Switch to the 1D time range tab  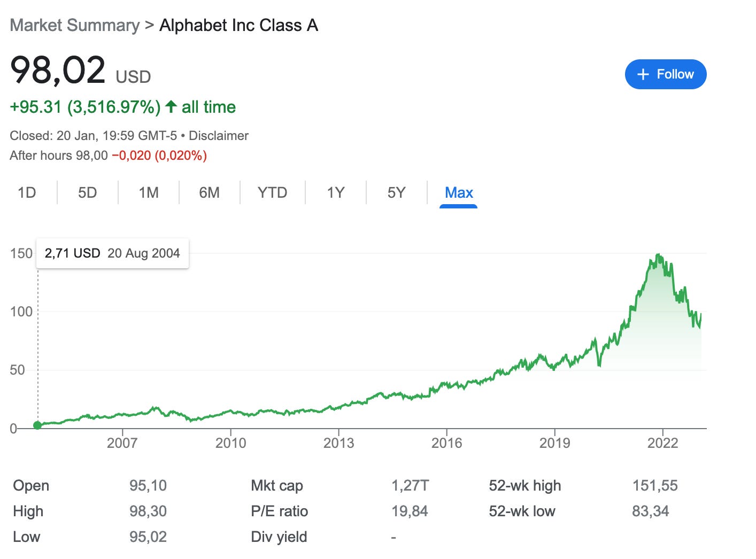(x=26, y=193)
